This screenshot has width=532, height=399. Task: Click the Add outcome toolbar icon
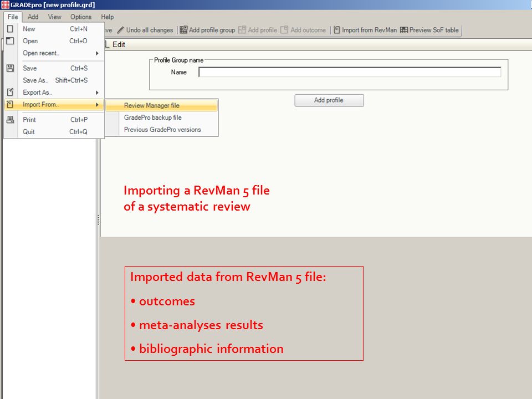pos(284,30)
